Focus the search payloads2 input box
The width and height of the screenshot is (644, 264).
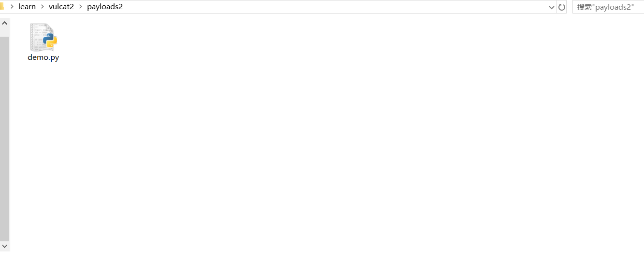click(x=608, y=7)
